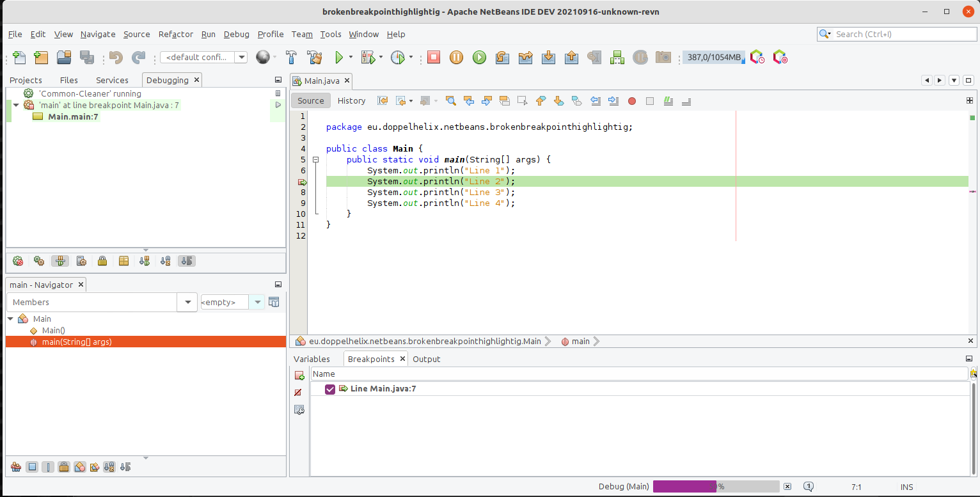Viewport: 980px width, 497px height.
Task: Collapse the 'main' thread node in Debugging
Action: coord(16,105)
